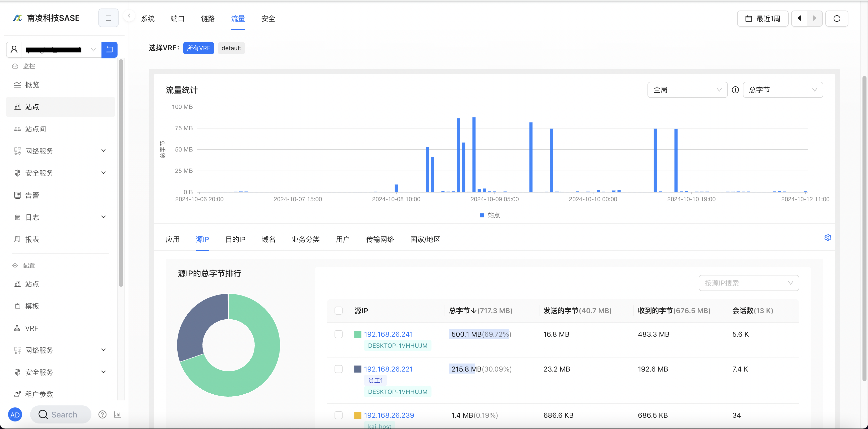Check the row for 192.168.26.241

(338, 334)
